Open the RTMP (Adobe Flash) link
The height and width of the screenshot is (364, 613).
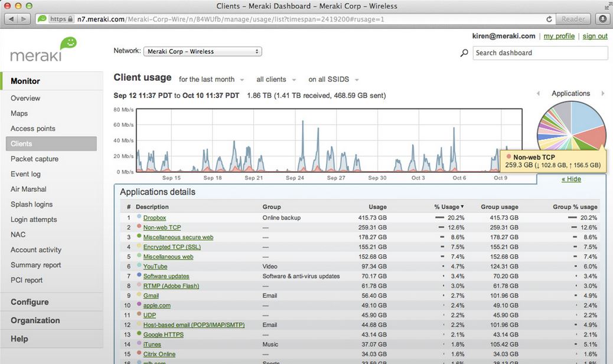tap(171, 286)
